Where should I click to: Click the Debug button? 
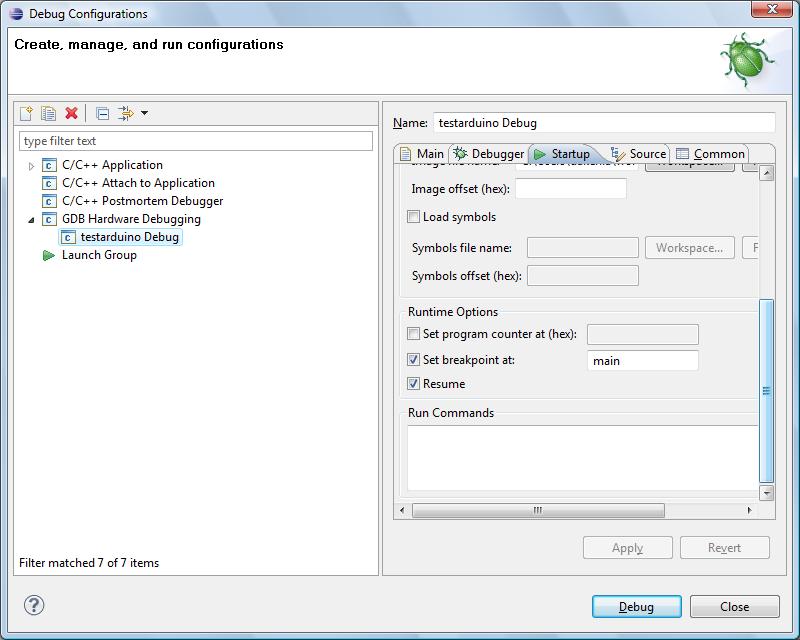[x=636, y=606]
